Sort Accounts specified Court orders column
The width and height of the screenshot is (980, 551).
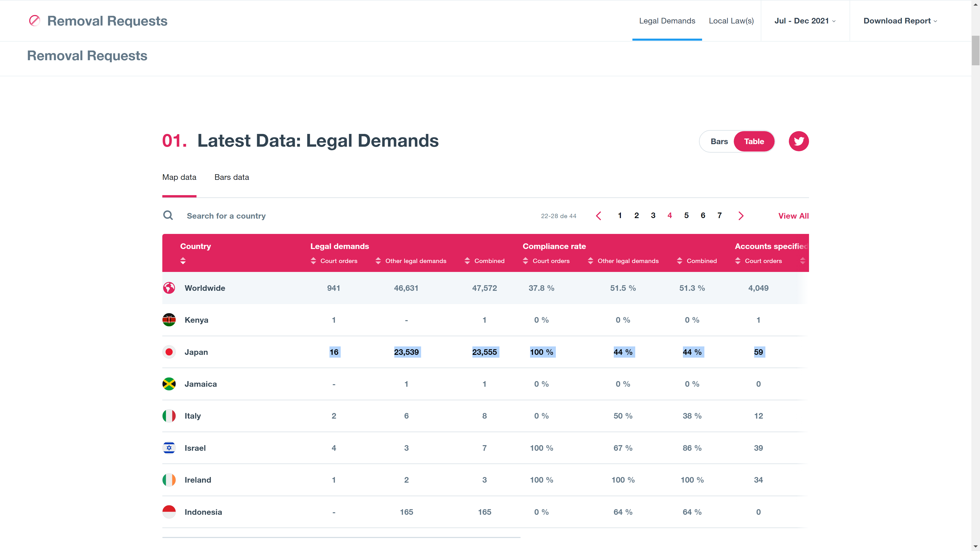[x=738, y=261]
